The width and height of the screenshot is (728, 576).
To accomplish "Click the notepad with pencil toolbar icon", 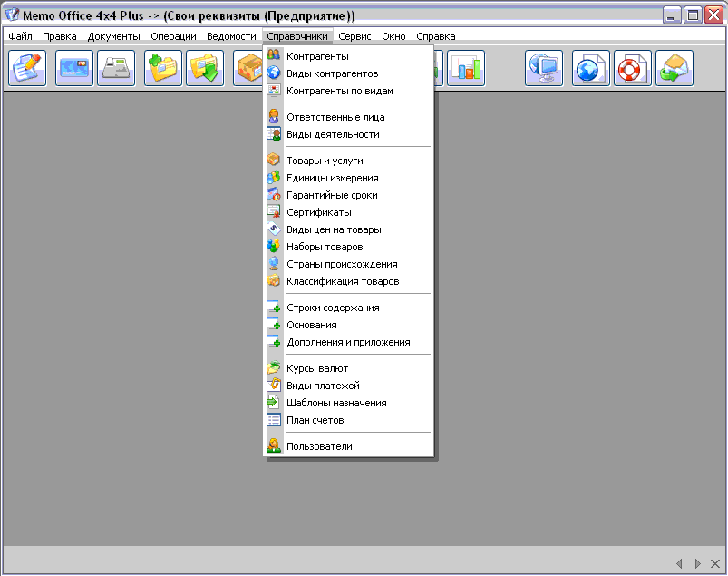I will [27, 68].
